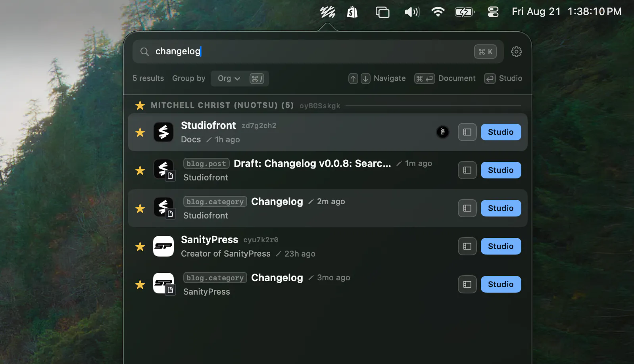The image size is (634, 364).
Task: Click the SanityPress project logo
Action: tap(163, 246)
